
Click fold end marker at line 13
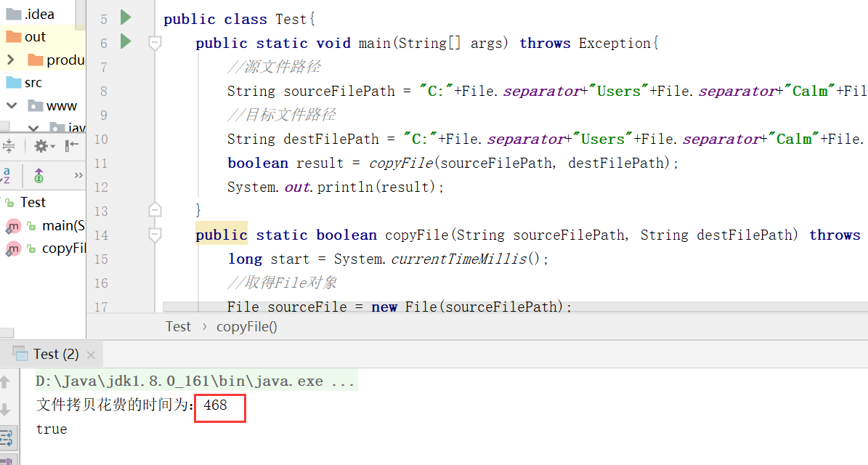point(155,209)
